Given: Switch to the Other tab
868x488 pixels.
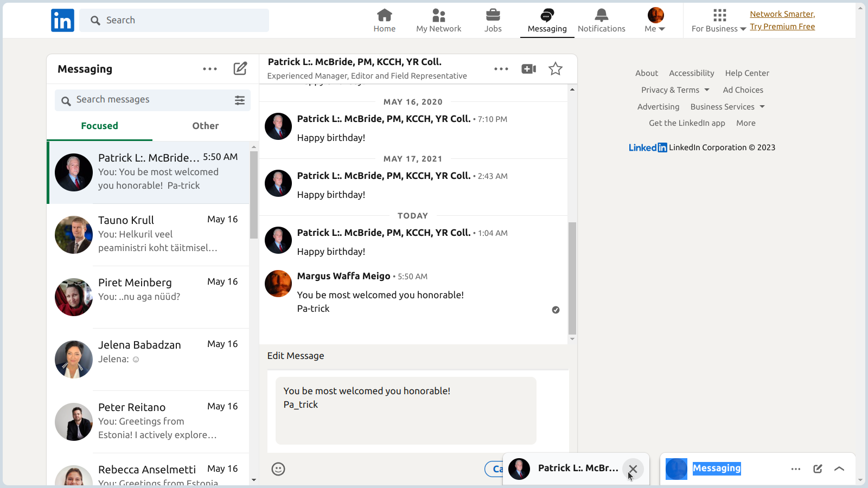Looking at the screenshot, I should 206,126.
